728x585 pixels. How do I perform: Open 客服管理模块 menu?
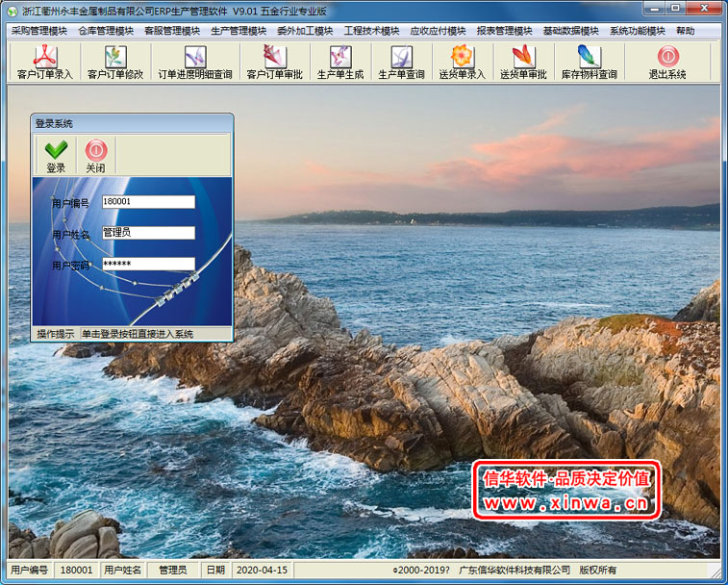(x=172, y=31)
